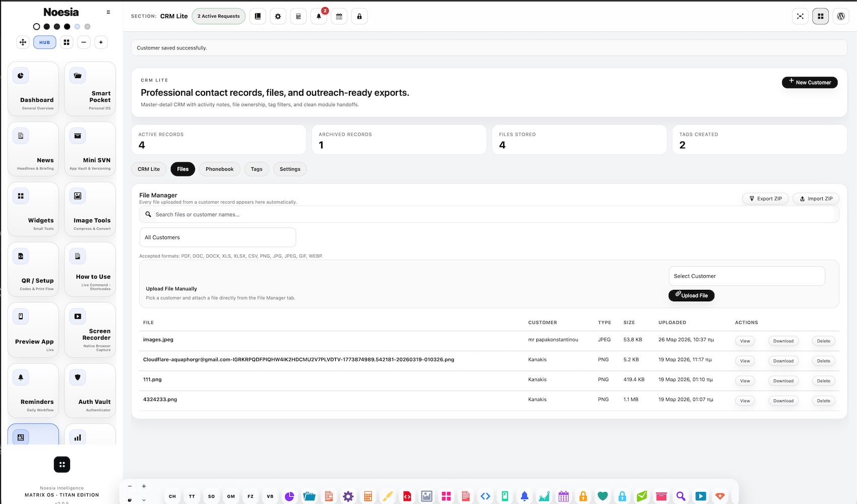Open the purple magnifier dock icon
857x504 pixels.
pos(681,496)
